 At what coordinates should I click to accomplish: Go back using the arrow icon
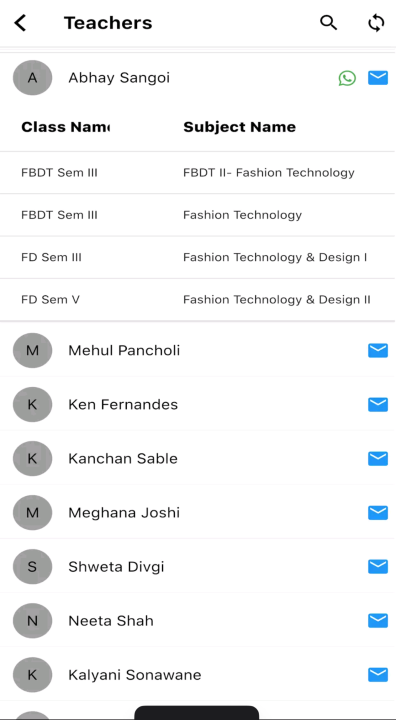click(x=20, y=22)
